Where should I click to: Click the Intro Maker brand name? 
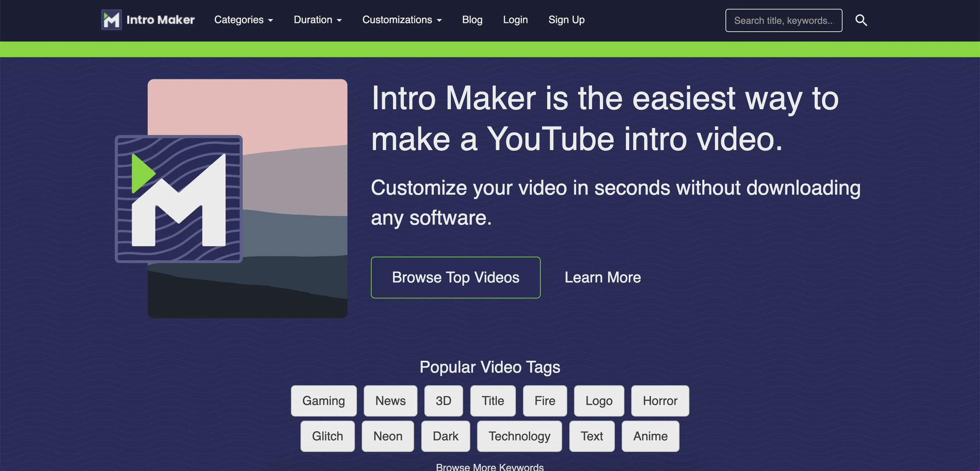point(160,20)
